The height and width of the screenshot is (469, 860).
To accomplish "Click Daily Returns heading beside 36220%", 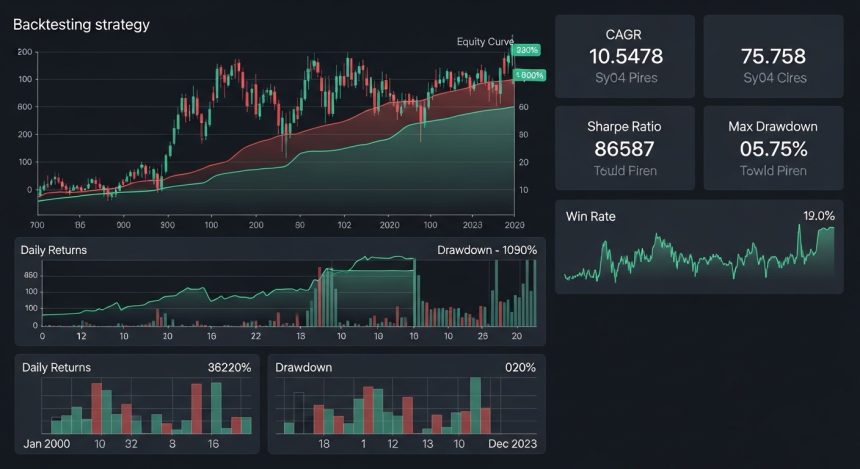I will (x=56, y=368).
